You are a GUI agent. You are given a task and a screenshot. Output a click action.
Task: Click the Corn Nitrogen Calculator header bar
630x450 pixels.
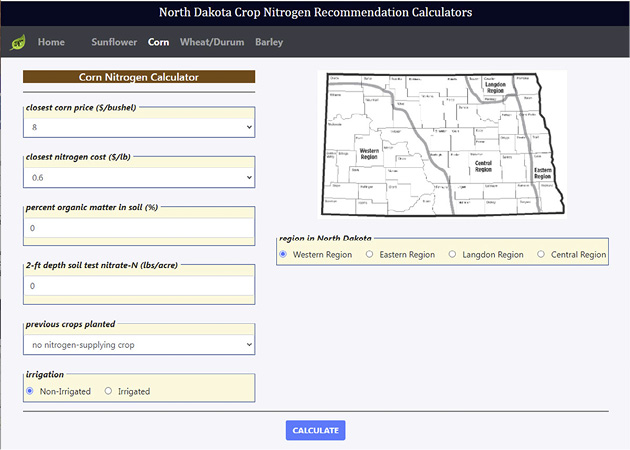139,76
